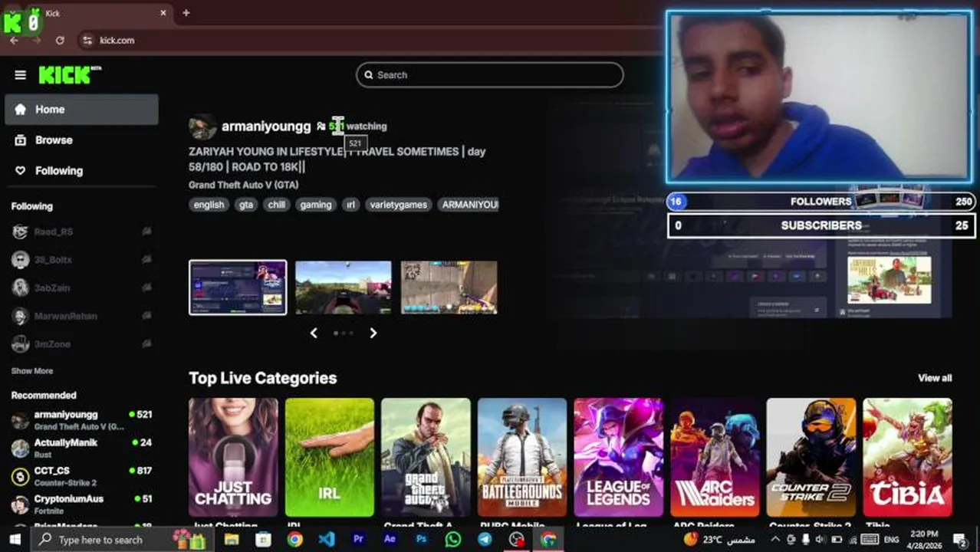The width and height of the screenshot is (980, 552).
Task: Open Raed_RS in Following list
Action: 81,232
